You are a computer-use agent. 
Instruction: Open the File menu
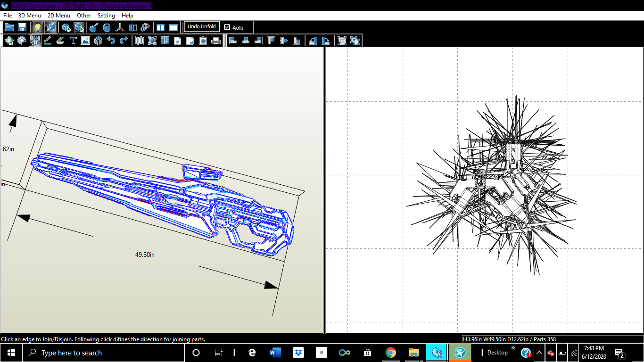pos(8,16)
